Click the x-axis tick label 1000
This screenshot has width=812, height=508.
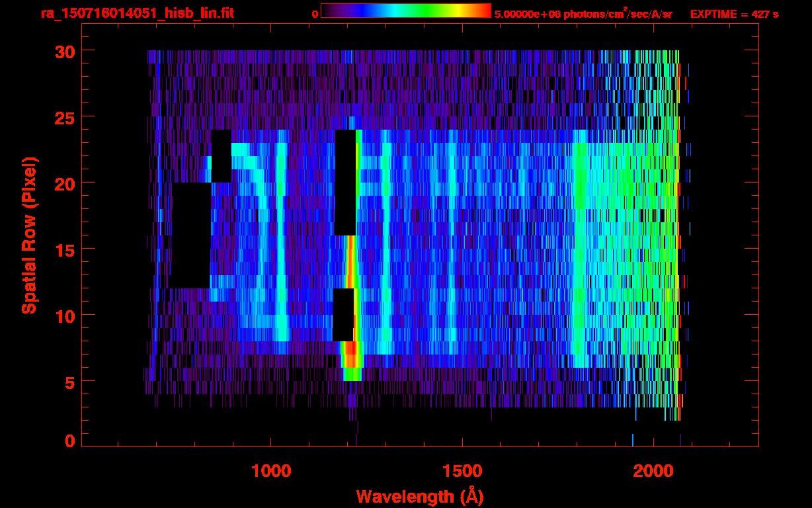271,470
